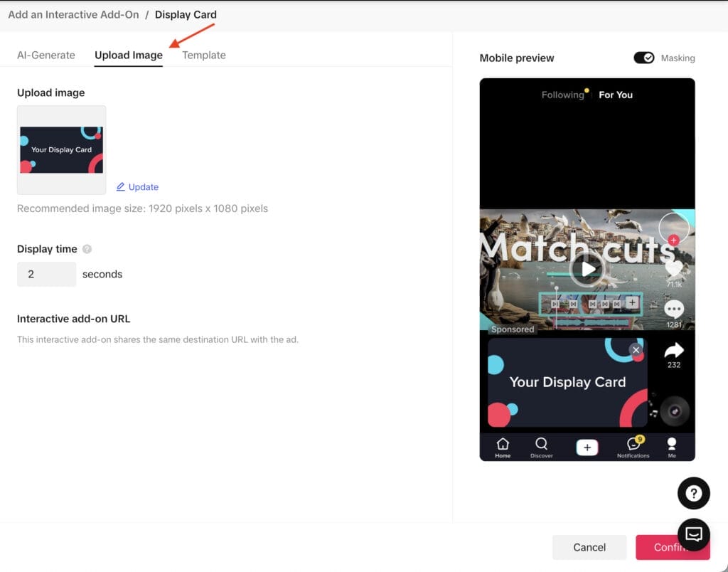The image size is (728, 572).
Task: Click the Home icon in mobile preview
Action: 503,445
